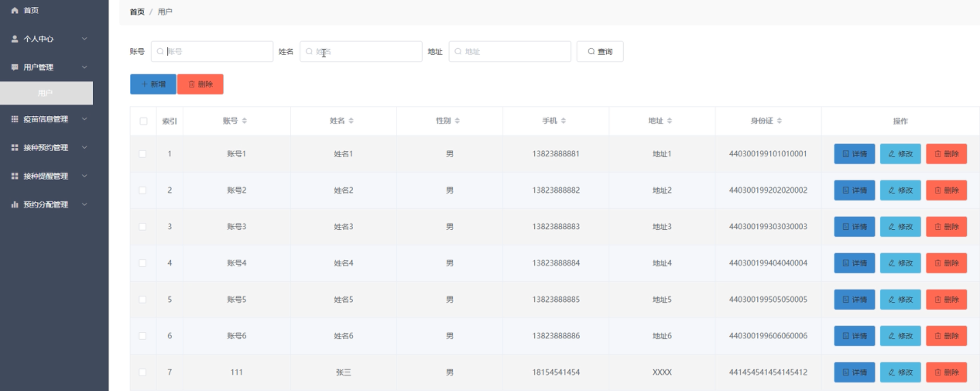Click the person icon beside 个人中心
Screen dimensions: 980x391
(15, 39)
